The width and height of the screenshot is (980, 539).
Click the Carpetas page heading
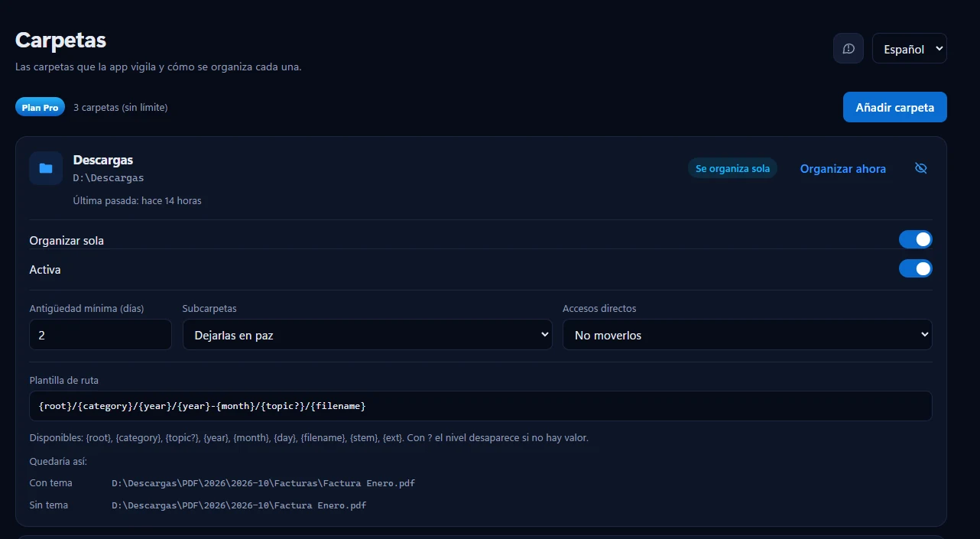[x=60, y=40]
